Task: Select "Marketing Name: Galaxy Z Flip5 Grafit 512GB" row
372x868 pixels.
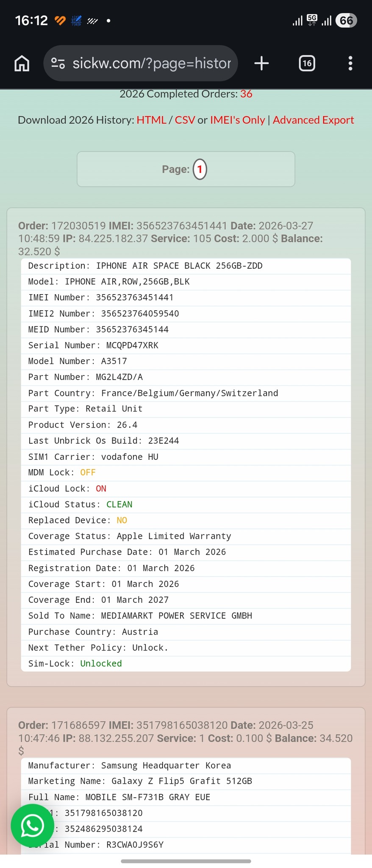Action: tap(186, 781)
